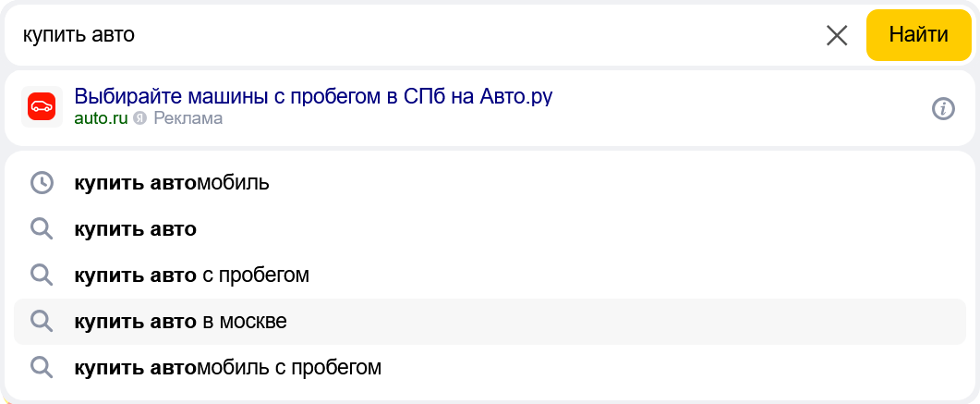980x404 pixels.
Task: Click magnifier icon beside купить авто с пробегом
Action: (x=42, y=275)
